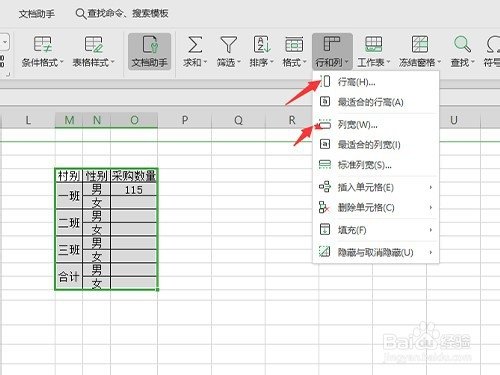Open the 填充(F) submenu
This screenshot has width=500, height=375.
pyautogui.click(x=376, y=230)
